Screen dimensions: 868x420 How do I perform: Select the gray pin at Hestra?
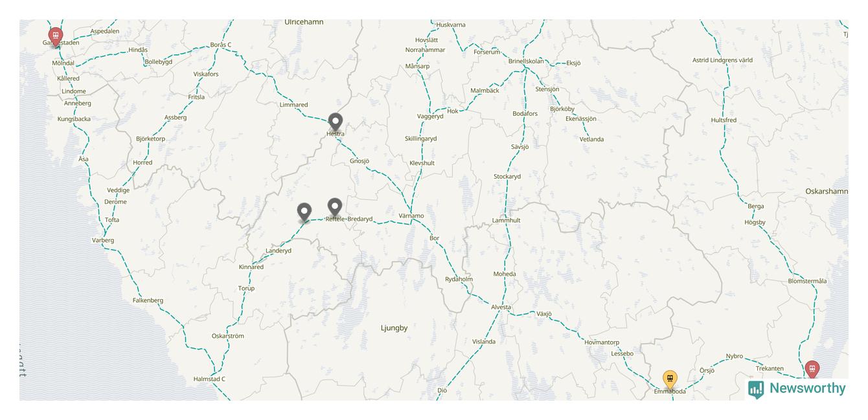335,122
